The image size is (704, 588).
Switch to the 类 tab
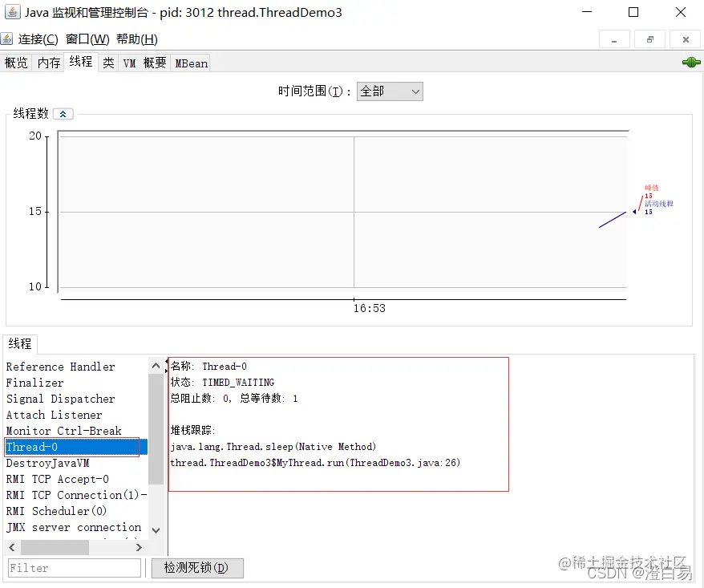108,63
